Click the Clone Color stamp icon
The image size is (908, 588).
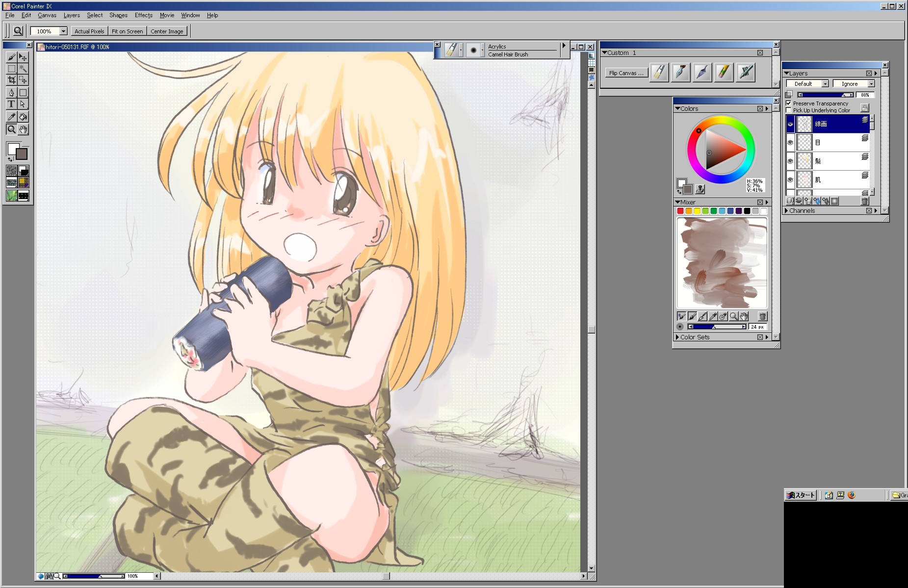click(700, 189)
